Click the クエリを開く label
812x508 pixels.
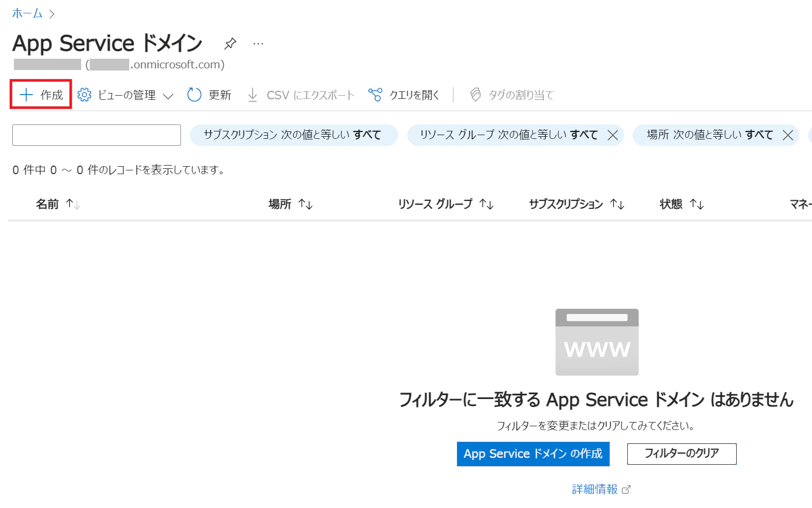pos(414,95)
